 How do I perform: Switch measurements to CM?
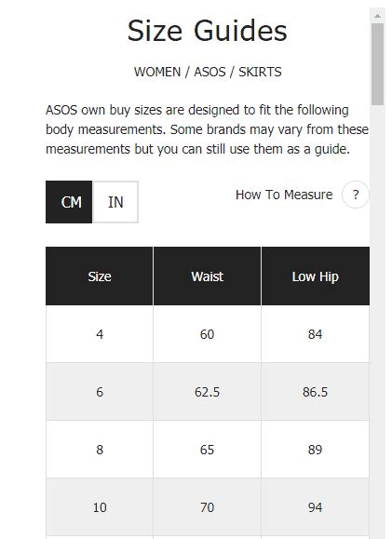[x=69, y=202]
